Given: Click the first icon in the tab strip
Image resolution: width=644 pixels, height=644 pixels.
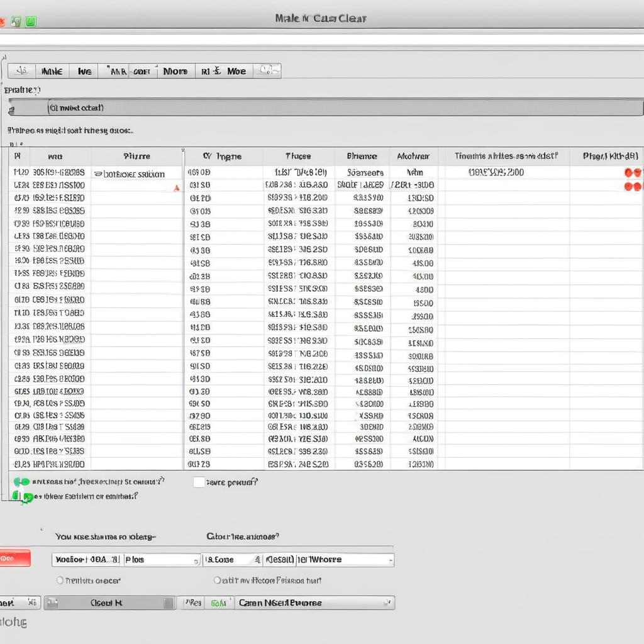Looking at the screenshot, I should click(x=21, y=71).
